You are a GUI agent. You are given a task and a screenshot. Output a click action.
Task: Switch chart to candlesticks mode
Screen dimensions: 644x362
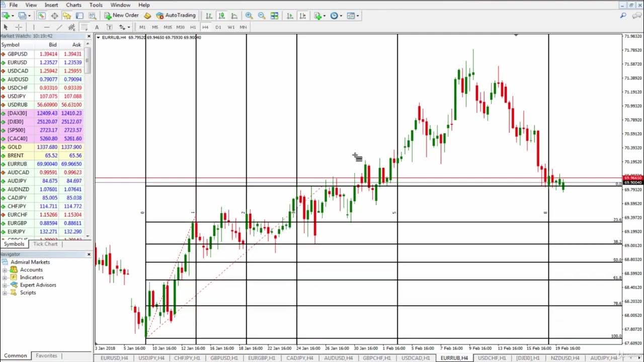pyautogui.click(x=221, y=16)
